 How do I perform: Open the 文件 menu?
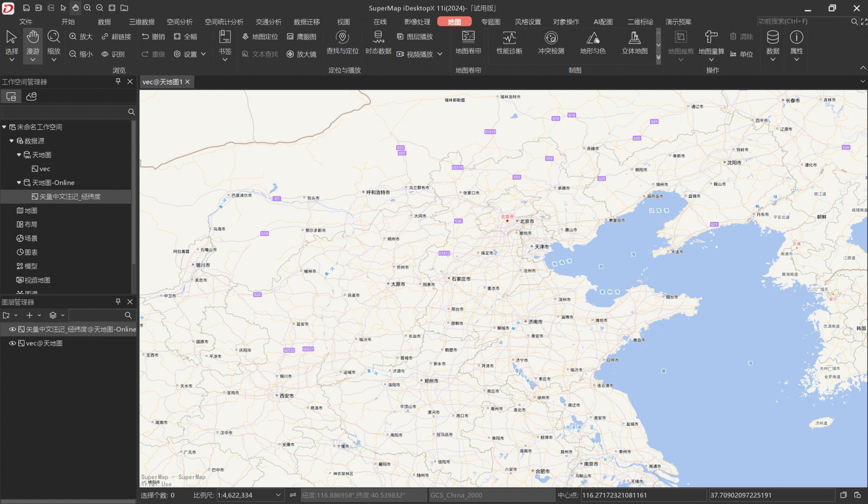coord(26,21)
